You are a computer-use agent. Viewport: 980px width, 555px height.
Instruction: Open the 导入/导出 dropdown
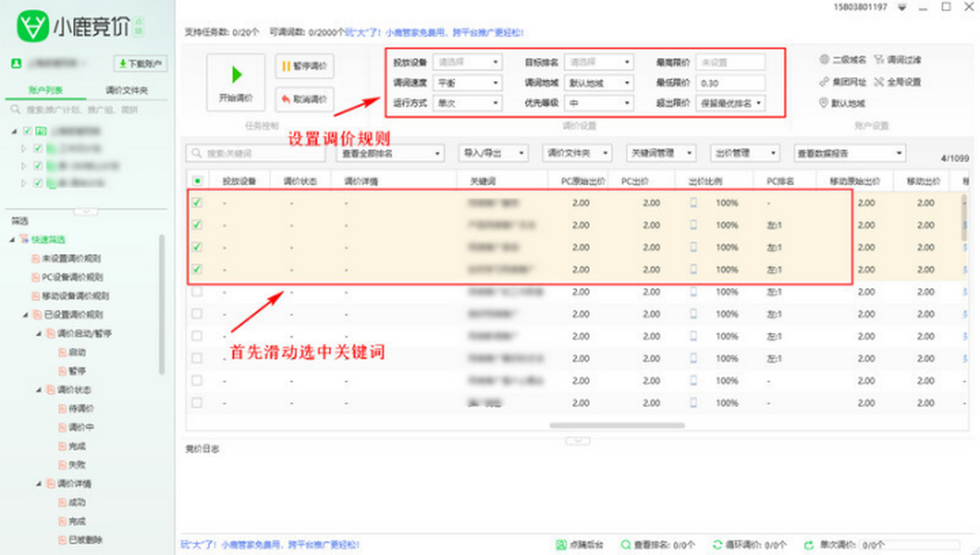494,153
